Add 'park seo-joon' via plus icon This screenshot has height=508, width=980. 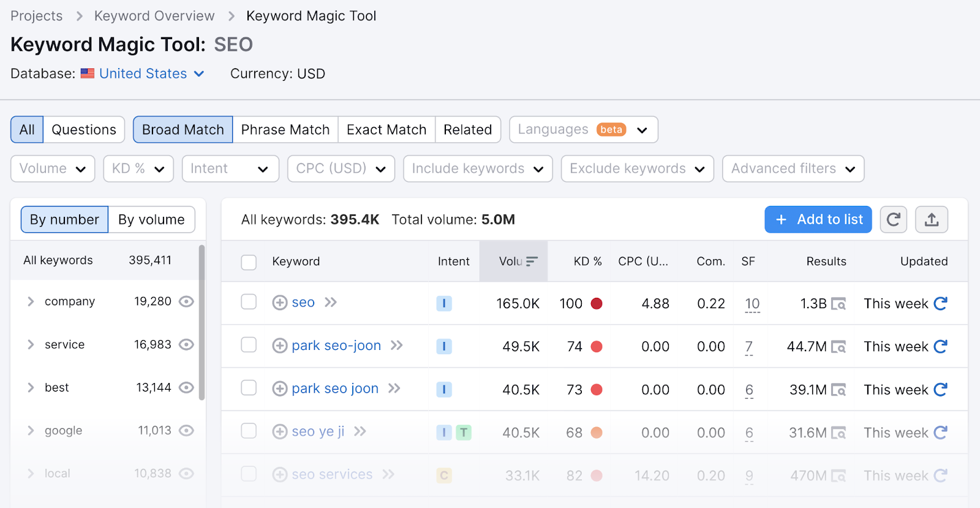[x=279, y=346]
